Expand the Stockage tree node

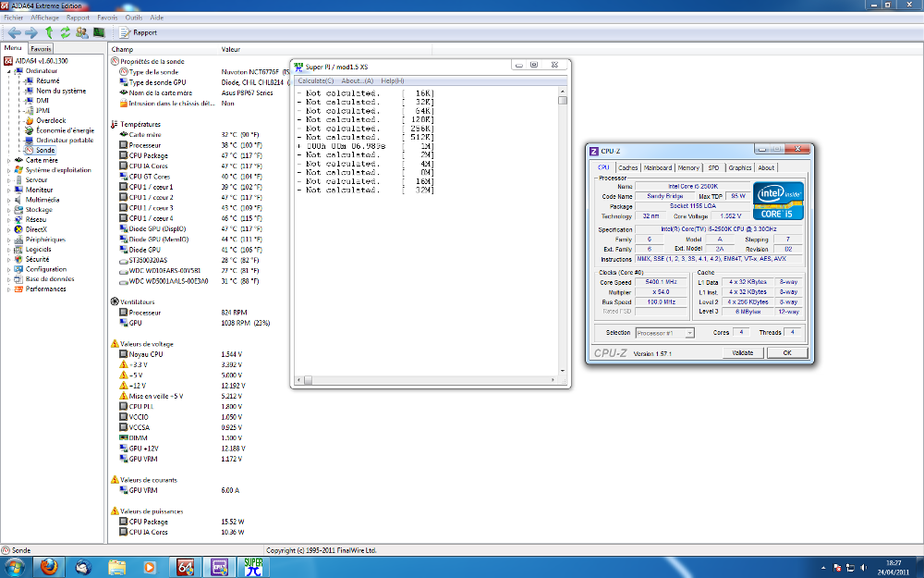[x=9, y=210]
